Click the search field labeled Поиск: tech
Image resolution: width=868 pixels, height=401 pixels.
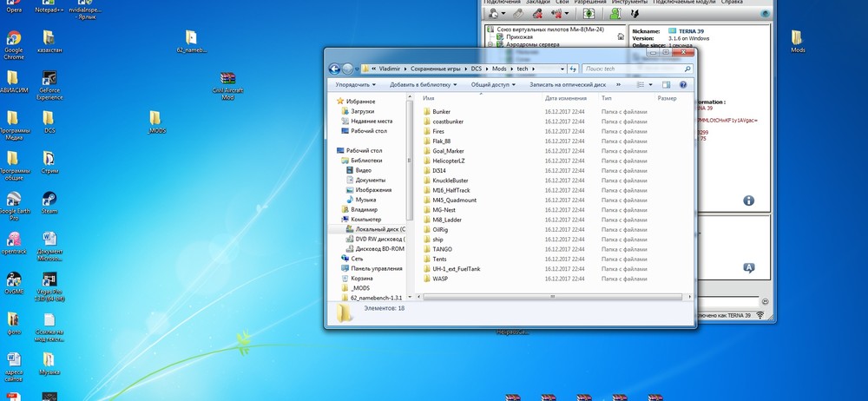coord(629,69)
